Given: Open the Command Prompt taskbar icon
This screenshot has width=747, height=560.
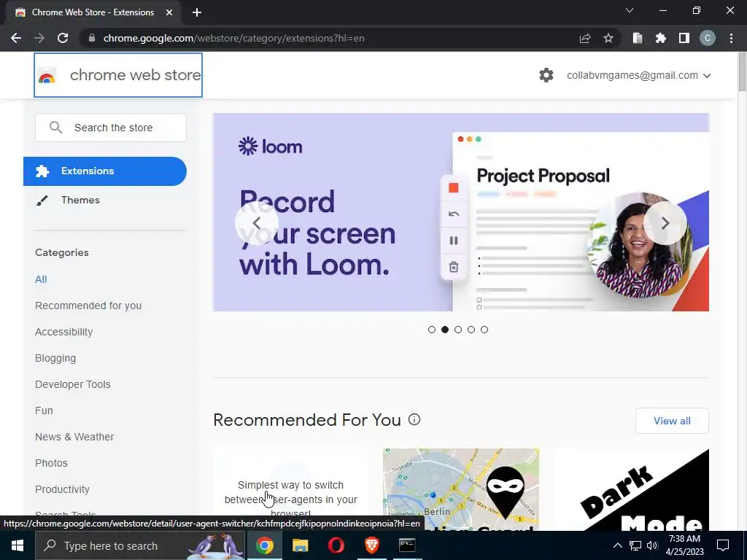Looking at the screenshot, I should coord(407,545).
